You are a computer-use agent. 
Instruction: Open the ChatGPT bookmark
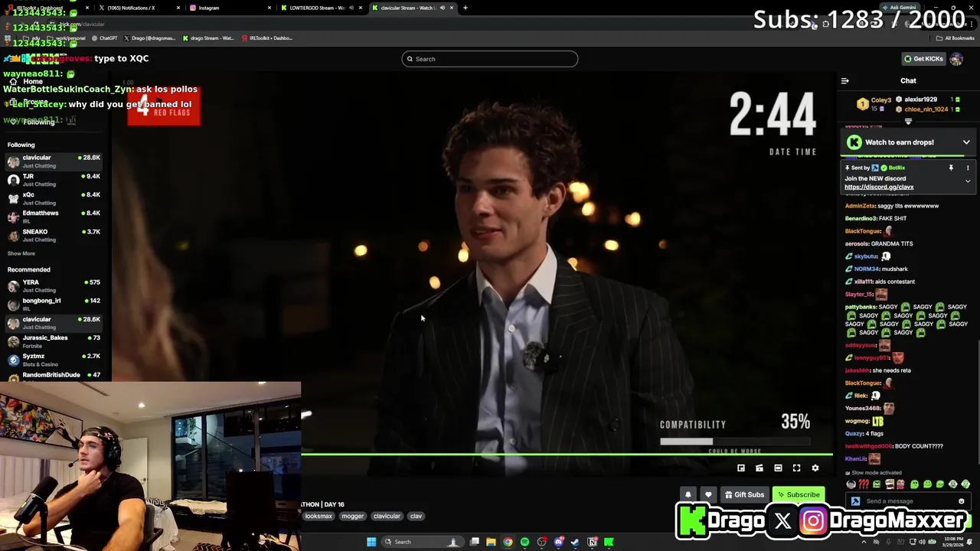click(x=106, y=37)
